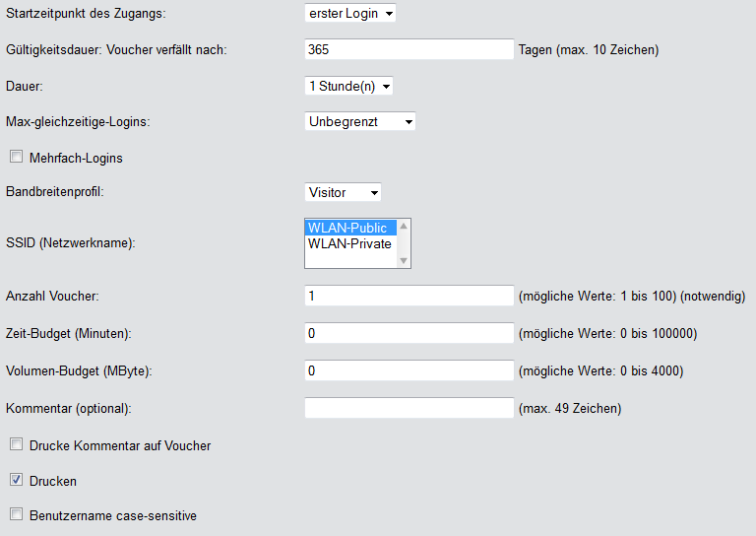The height and width of the screenshot is (536, 756).
Task: Open the Bandbreitenprofil Visitor dropdown
Action: click(x=343, y=192)
